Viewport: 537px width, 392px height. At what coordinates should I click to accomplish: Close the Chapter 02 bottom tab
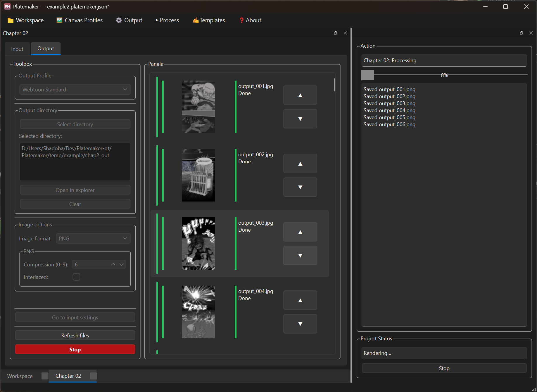click(x=93, y=376)
